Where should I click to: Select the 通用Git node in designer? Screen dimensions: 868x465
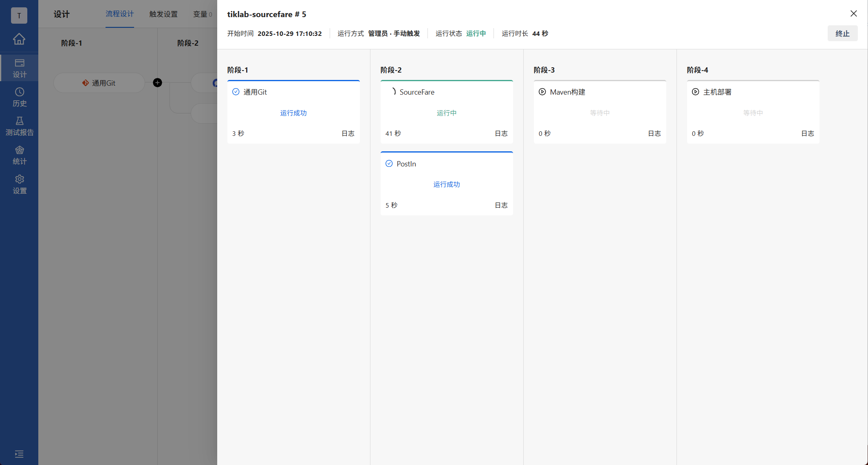click(x=99, y=83)
